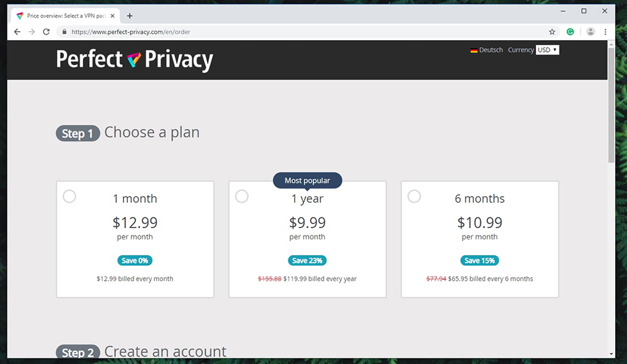Open the Chrome profile avatar icon
This screenshot has width=627, height=364.
tap(590, 31)
